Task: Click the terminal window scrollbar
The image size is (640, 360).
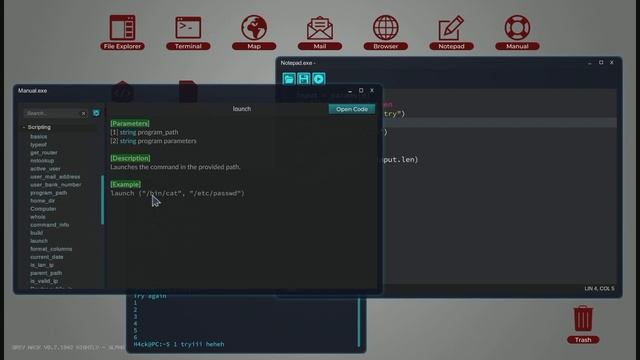Action: [x=359, y=322]
